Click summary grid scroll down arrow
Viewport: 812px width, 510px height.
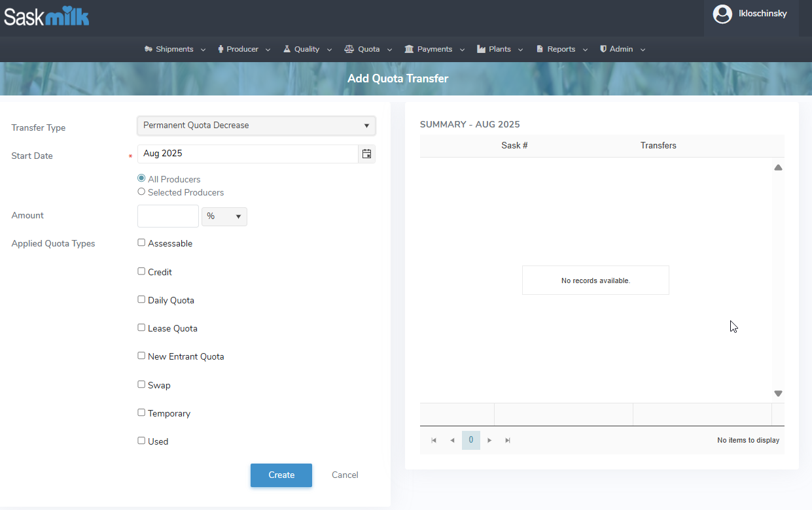click(778, 394)
